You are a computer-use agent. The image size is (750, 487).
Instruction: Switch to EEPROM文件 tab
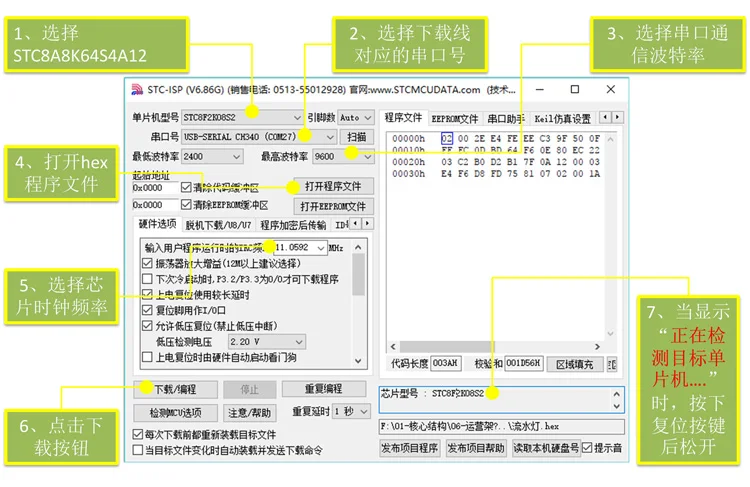pos(455,119)
